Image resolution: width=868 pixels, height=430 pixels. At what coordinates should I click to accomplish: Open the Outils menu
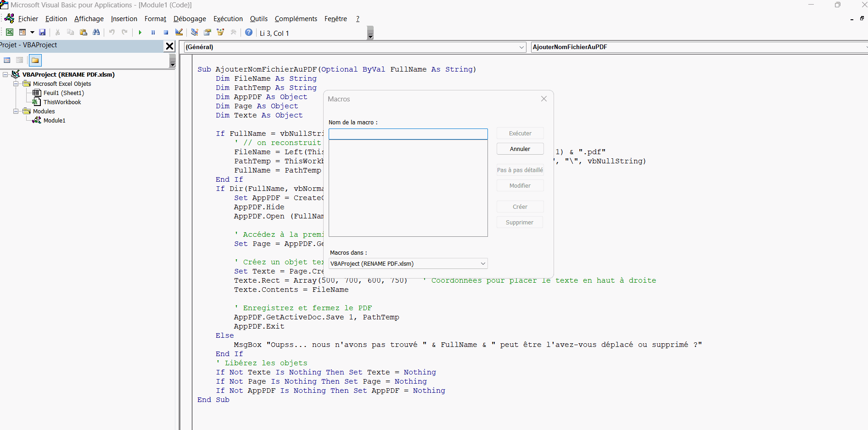click(x=258, y=19)
